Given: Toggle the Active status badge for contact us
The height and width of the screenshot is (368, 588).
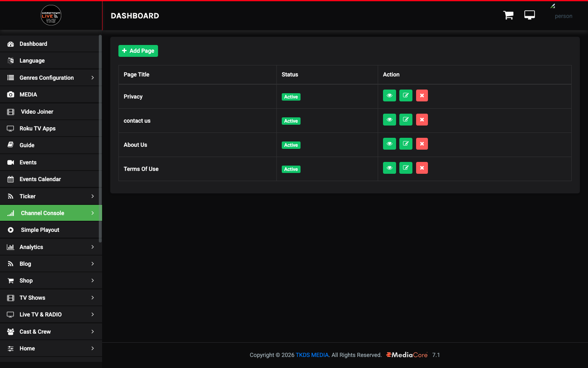Looking at the screenshot, I should pyautogui.click(x=291, y=121).
